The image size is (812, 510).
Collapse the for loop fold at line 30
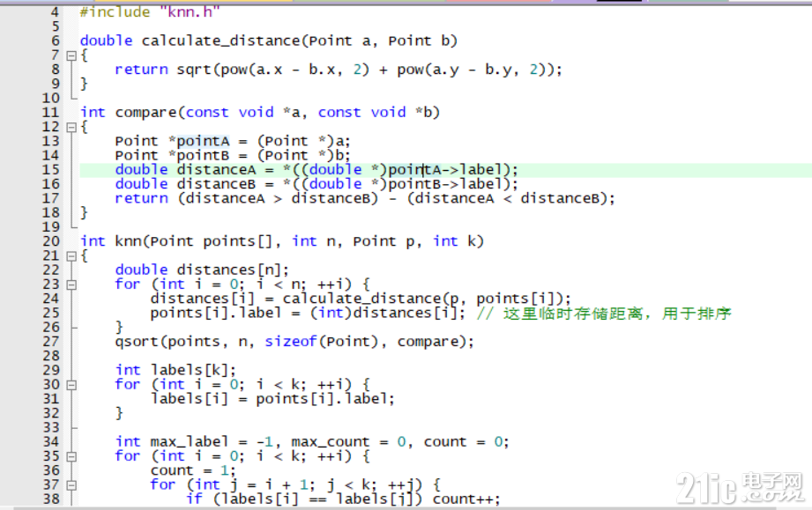coord(72,385)
